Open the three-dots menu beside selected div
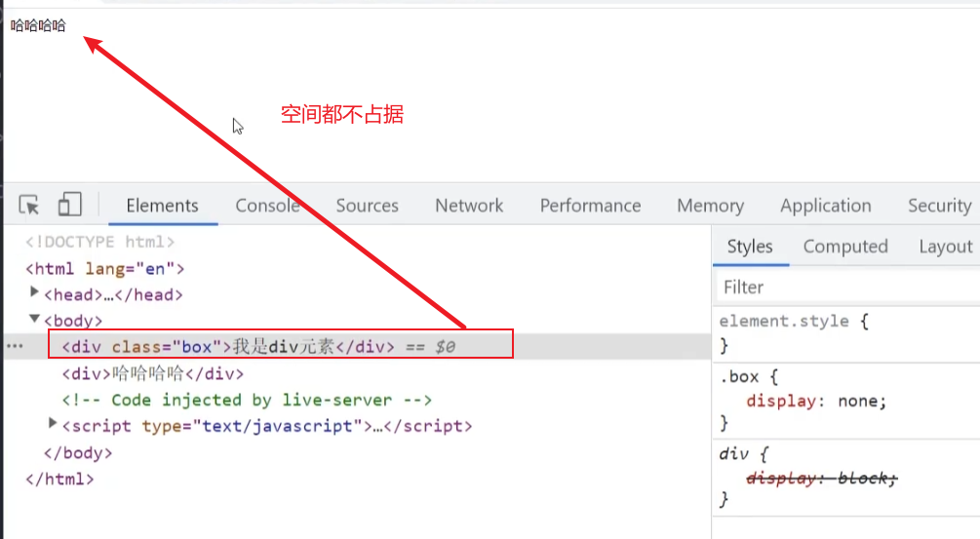980x539 pixels. point(15,346)
